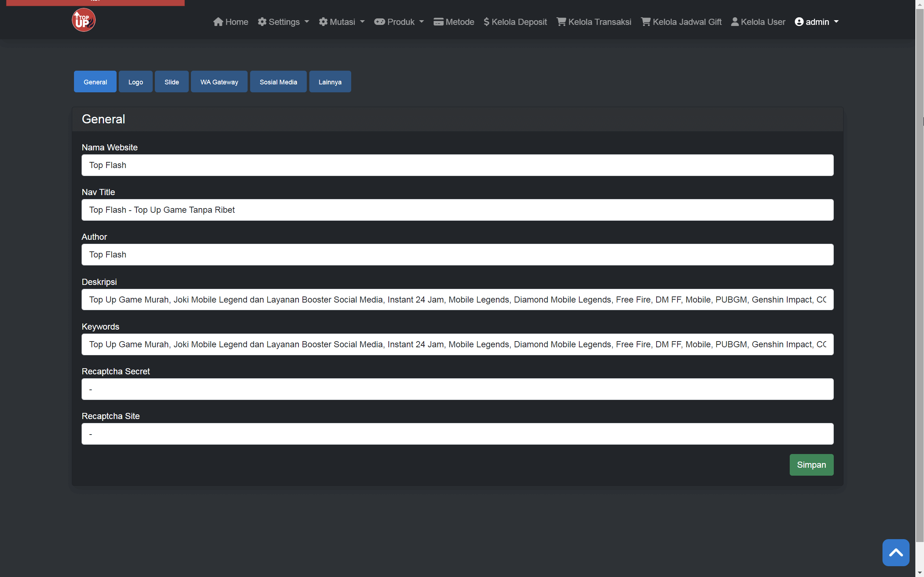Click the Top Flash logo image
The height and width of the screenshot is (577, 924).
coord(83,20)
